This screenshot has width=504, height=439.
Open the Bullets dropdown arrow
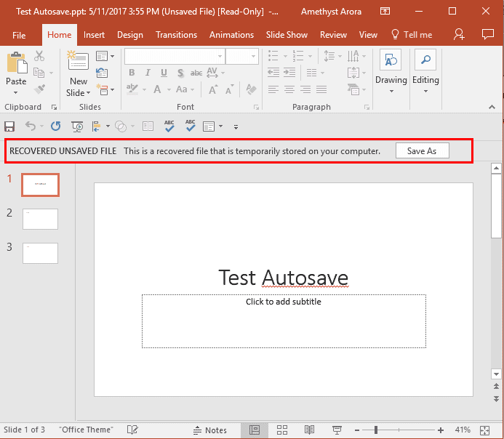[x=285, y=56]
